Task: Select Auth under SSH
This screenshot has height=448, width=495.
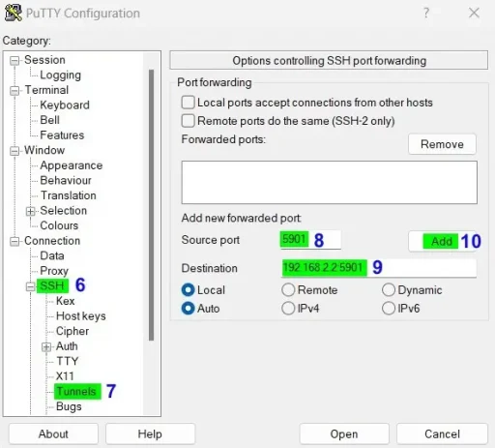Action: (67, 346)
